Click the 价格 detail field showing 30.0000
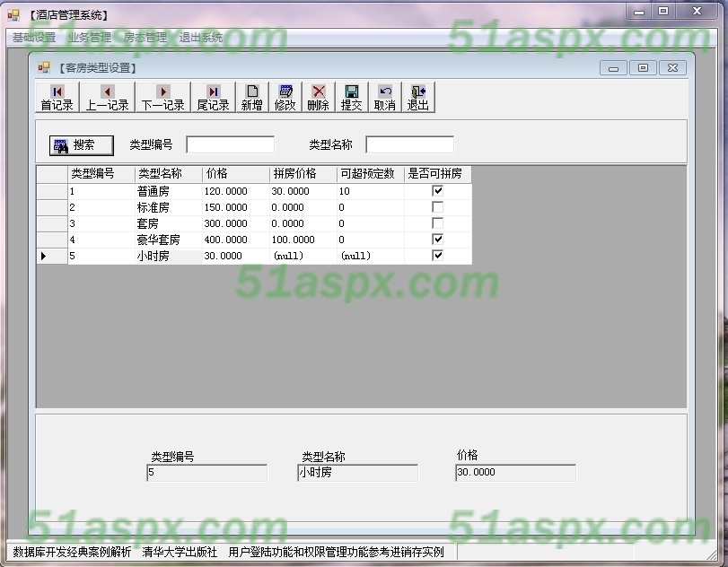 [x=516, y=473]
